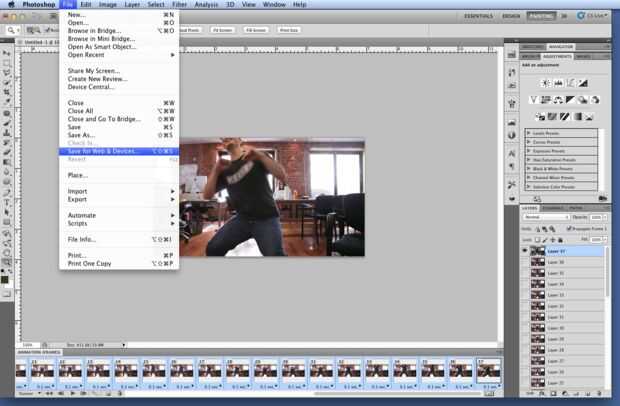
Task: Click Print Size button in options bar
Action: click(289, 30)
